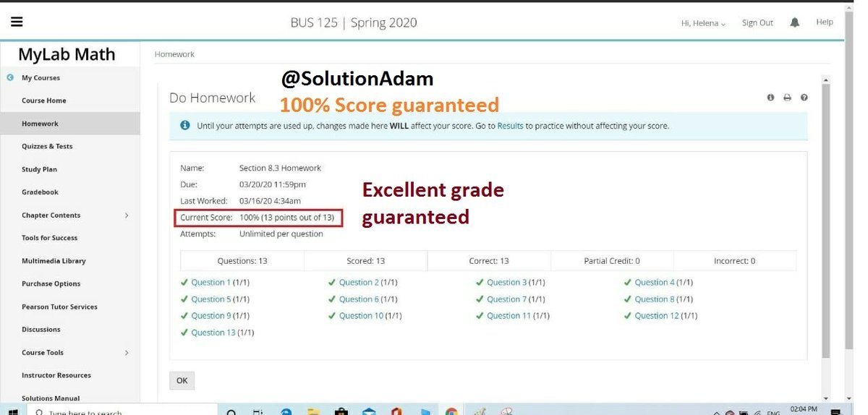868x415 pixels.
Task: Click the inner homework panel scrollbar thumb
Action: pyautogui.click(x=826, y=221)
